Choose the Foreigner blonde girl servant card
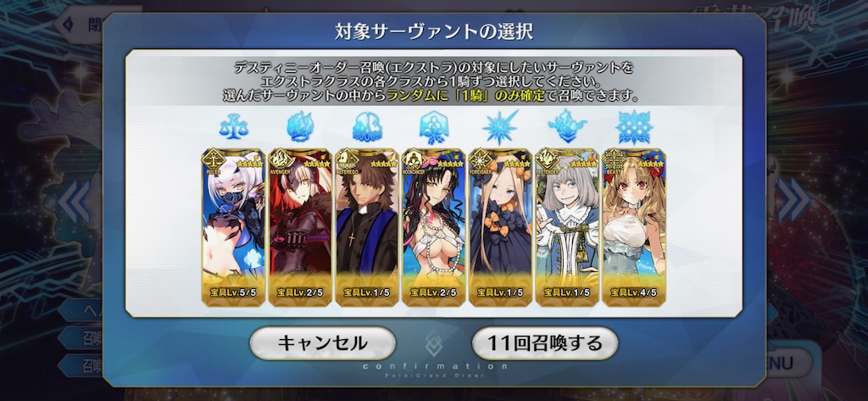This screenshot has height=401, width=868. point(500,227)
